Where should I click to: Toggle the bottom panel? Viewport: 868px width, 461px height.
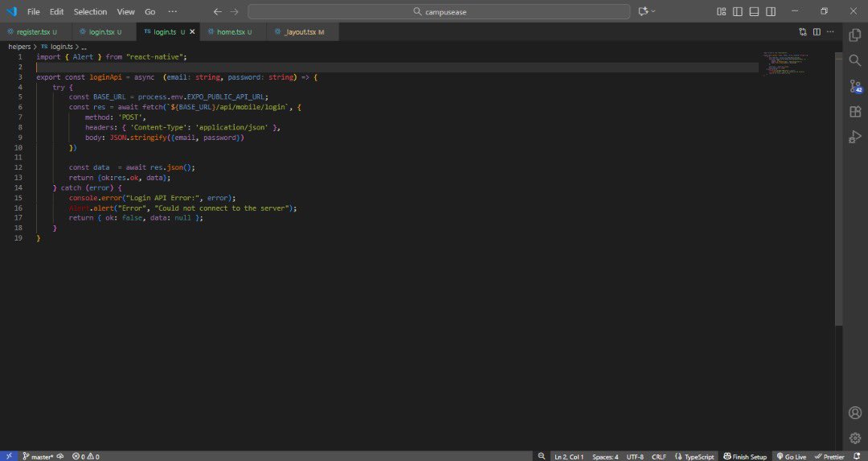(754, 11)
